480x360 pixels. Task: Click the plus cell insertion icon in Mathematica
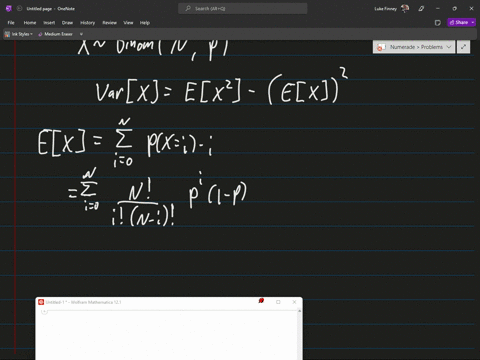tap(44, 311)
